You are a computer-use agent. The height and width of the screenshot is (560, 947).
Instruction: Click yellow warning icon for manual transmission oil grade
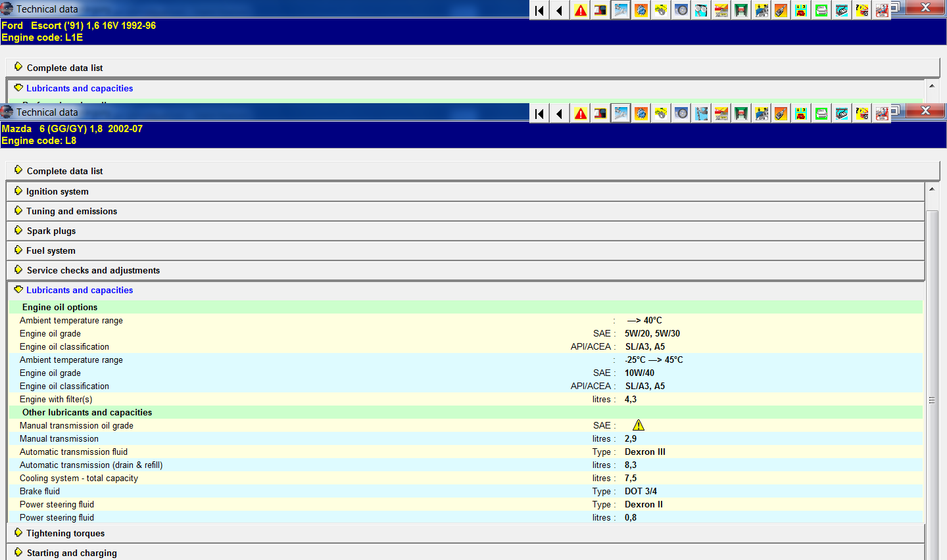(639, 425)
